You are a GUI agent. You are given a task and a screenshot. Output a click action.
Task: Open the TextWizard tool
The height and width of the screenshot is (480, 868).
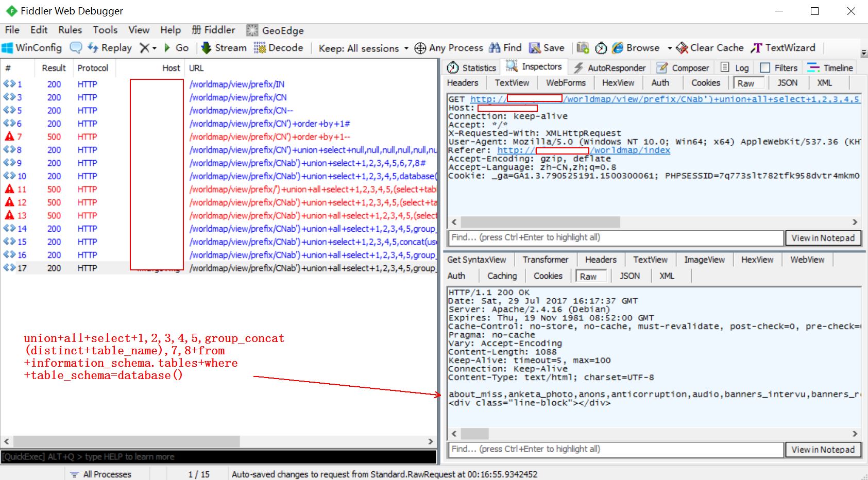pos(783,48)
